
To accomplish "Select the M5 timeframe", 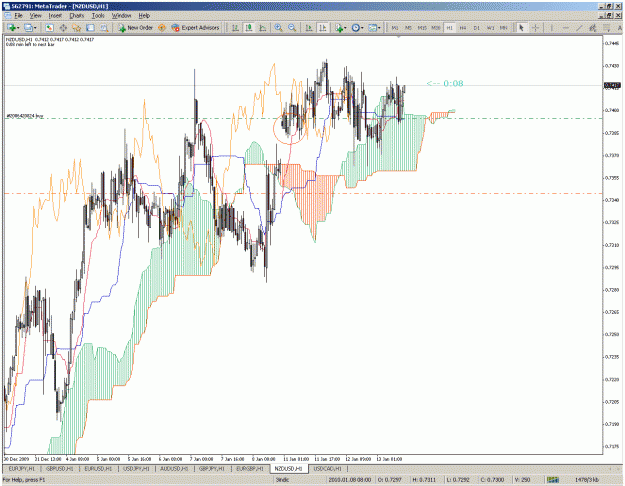I will [409, 28].
